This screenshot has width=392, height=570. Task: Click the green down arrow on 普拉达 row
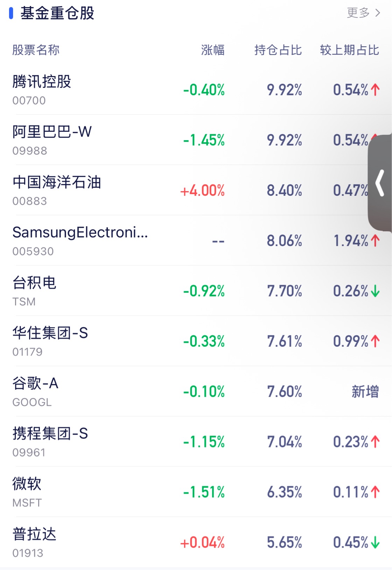375,543
